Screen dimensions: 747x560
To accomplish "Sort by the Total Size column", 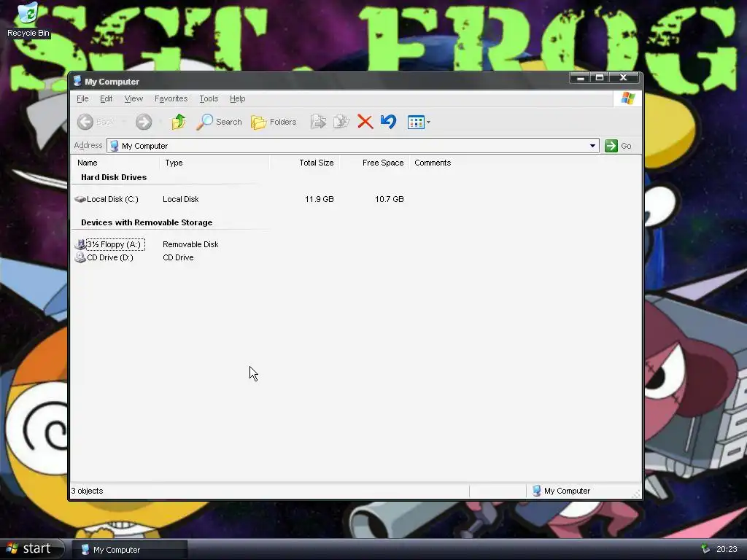I will click(x=304, y=163).
